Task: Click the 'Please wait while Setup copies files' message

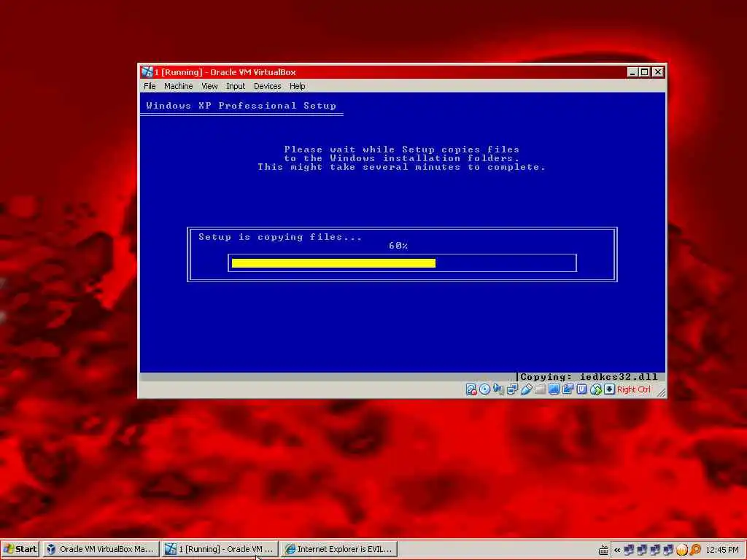Action: (402, 149)
